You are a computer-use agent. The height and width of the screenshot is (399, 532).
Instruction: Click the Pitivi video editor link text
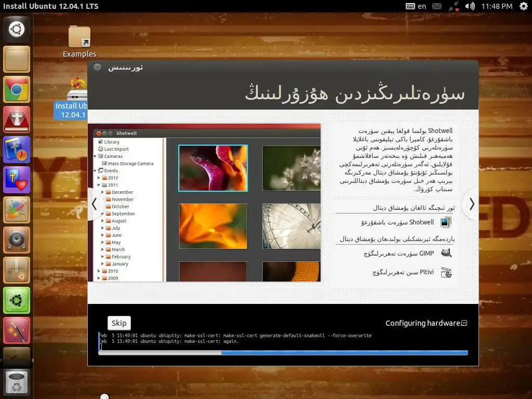click(403, 272)
